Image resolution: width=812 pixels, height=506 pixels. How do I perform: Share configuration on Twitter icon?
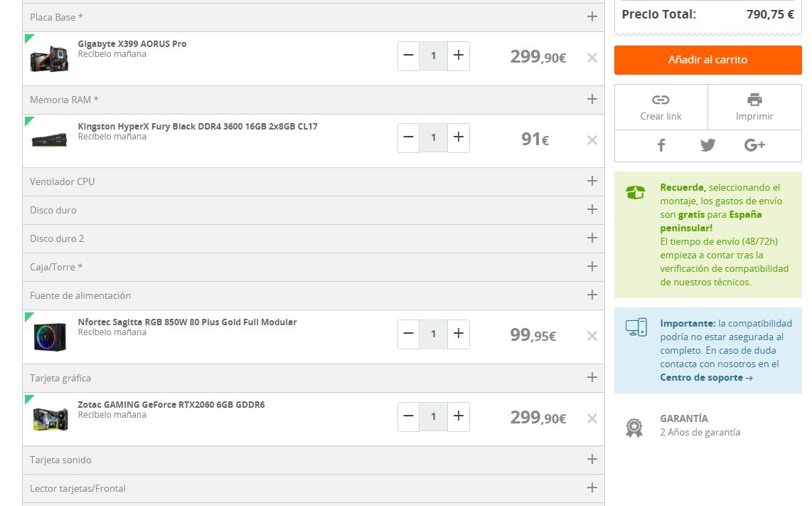click(707, 145)
